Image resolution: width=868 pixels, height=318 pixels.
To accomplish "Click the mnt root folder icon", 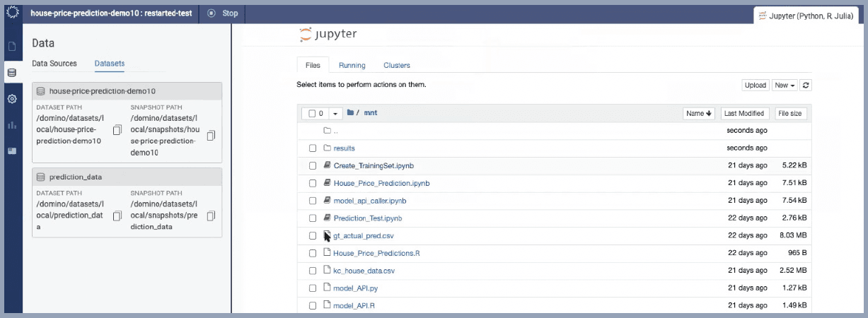I will click(x=350, y=113).
